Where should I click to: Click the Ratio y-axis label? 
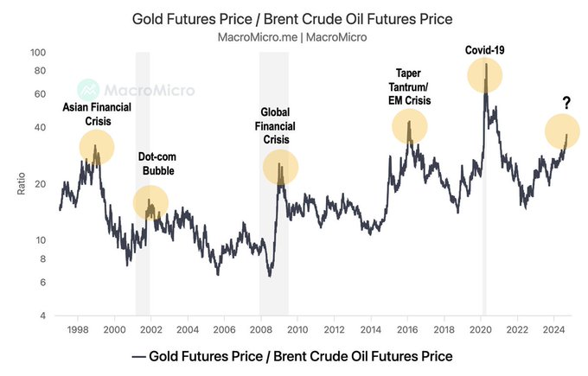22,183
